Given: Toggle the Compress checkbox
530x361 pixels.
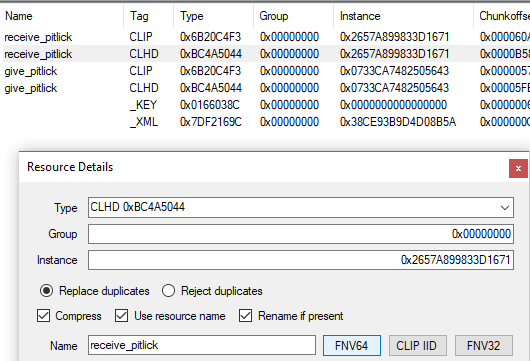Looking at the screenshot, I should pyautogui.click(x=44, y=316).
